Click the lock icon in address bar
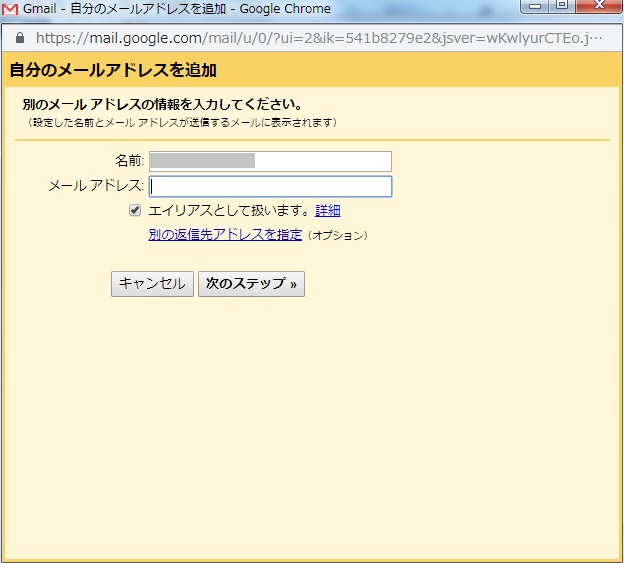Screen dimensions: 624x563 click(20, 38)
